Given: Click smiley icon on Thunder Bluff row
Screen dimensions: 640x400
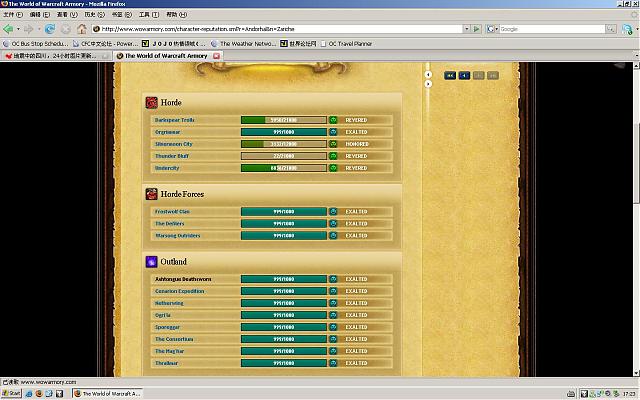Looking at the screenshot, I should pyautogui.click(x=333, y=156).
